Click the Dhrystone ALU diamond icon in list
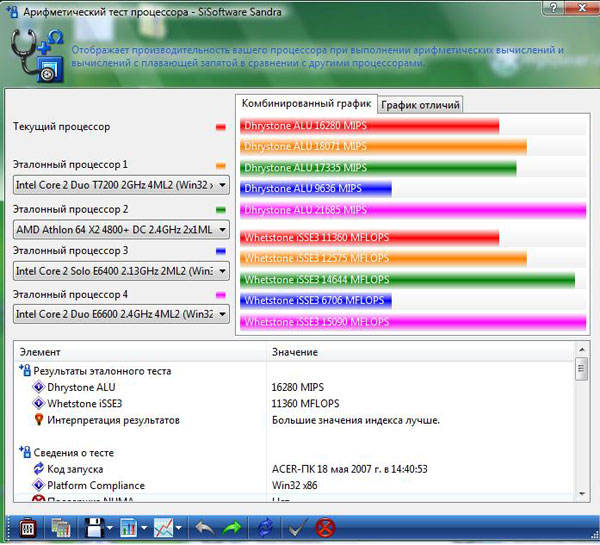 38,387
